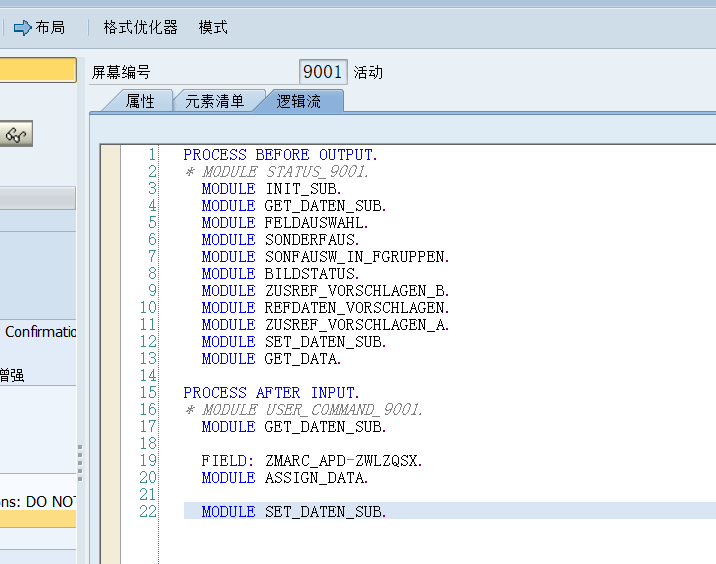
Task: Click the FIELD: ZMARC_APD-ZWLZQSX line
Action: click(x=311, y=461)
